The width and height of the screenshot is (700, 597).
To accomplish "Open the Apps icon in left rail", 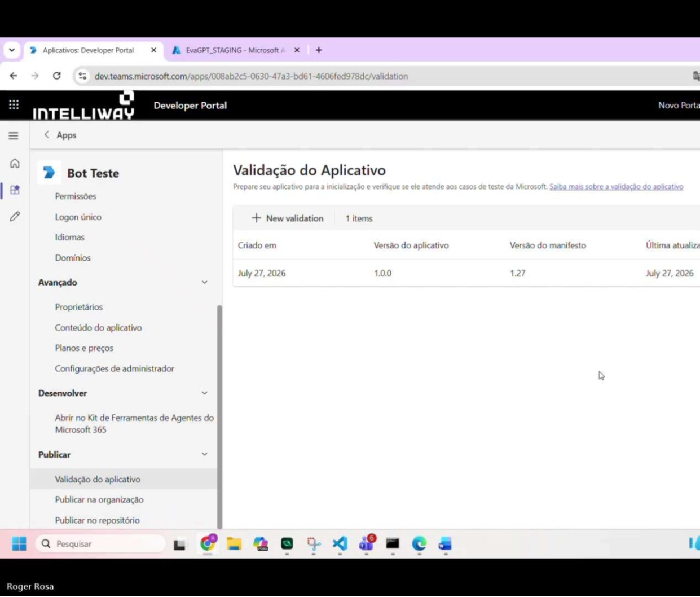I will [x=15, y=190].
